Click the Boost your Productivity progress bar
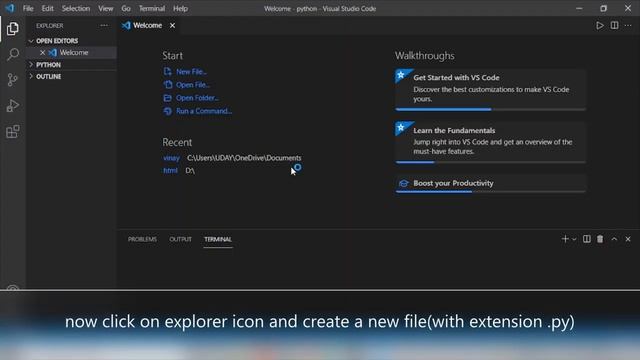Viewport: 640px width, 360px height. coord(490,191)
